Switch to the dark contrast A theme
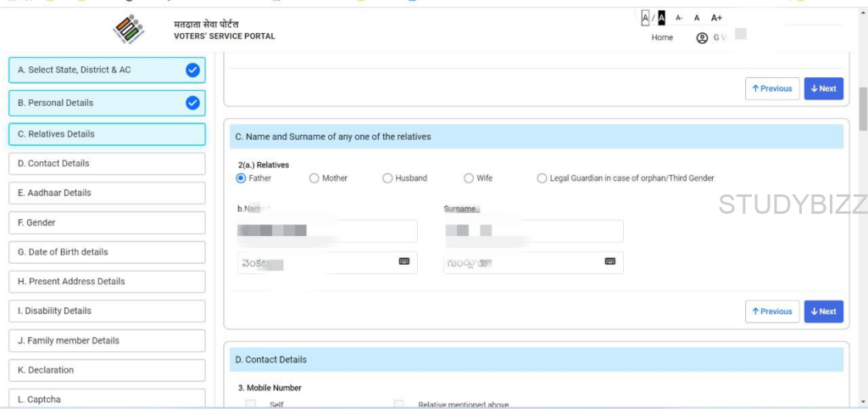The image size is (868, 409). [x=661, y=18]
